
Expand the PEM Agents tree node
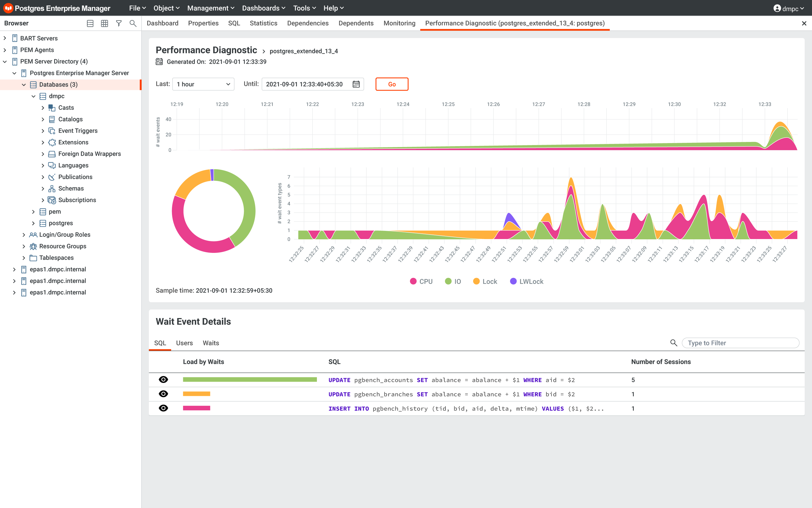[x=5, y=50]
